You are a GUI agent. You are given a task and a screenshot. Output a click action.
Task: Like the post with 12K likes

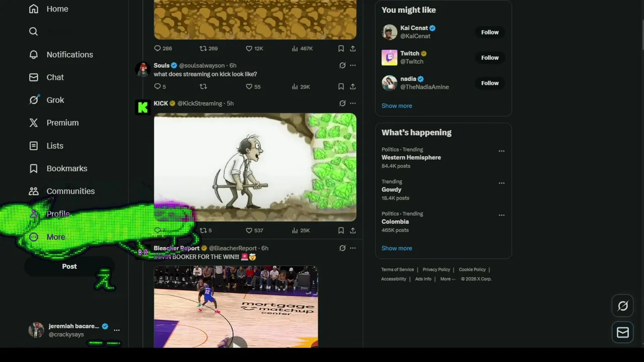coord(254,48)
